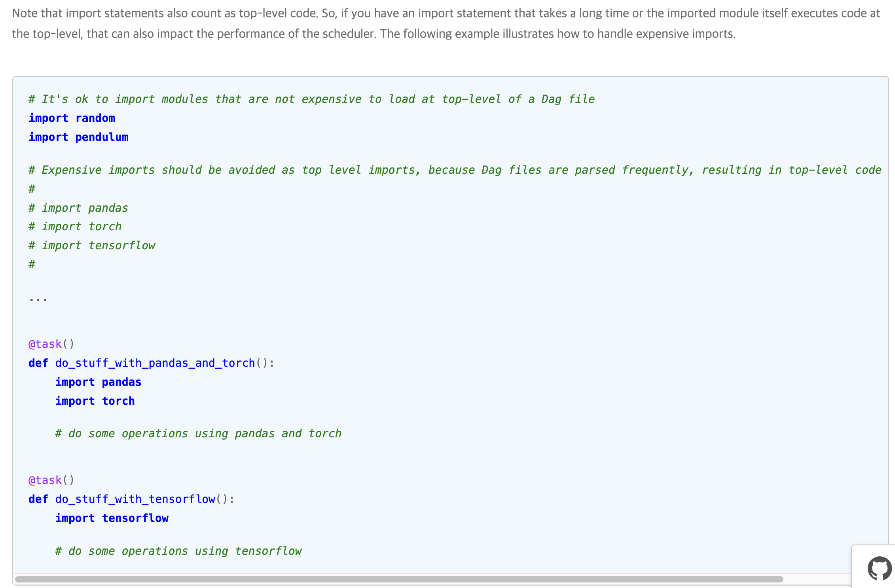This screenshot has width=895, height=588.
Task: Click the 'import random' code line
Action: pyautogui.click(x=72, y=118)
